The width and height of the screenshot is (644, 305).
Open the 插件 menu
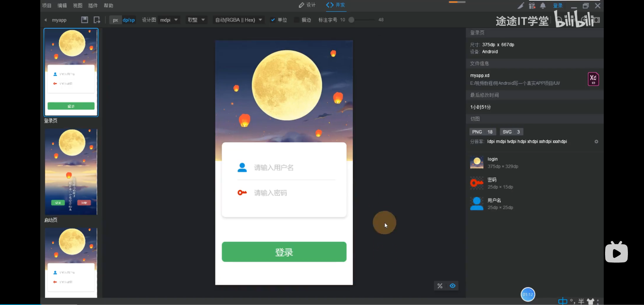click(93, 6)
